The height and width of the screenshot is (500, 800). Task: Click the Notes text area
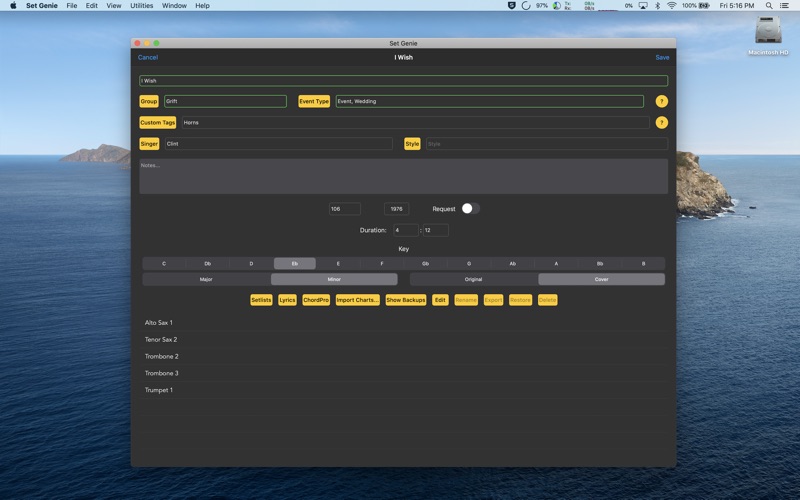click(404, 177)
